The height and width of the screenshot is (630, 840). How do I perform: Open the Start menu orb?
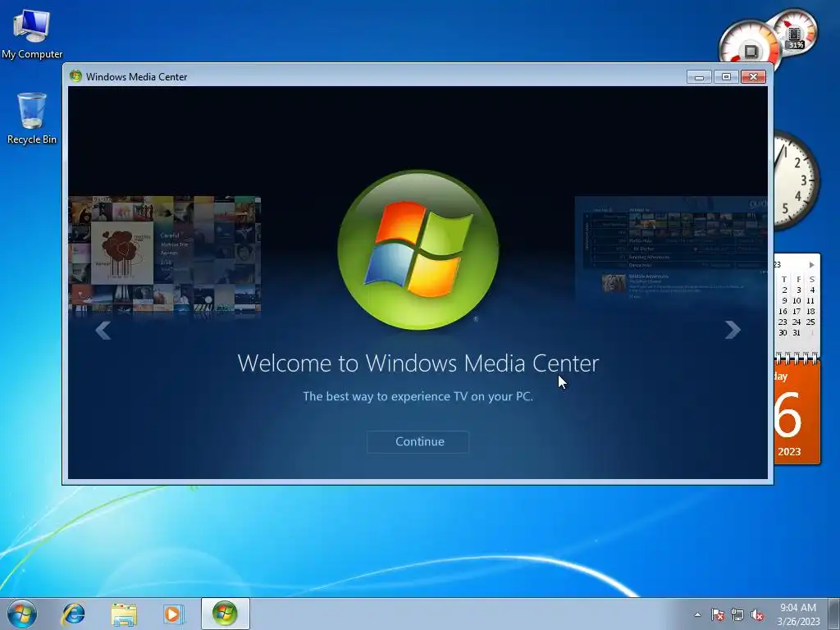coord(22,614)
